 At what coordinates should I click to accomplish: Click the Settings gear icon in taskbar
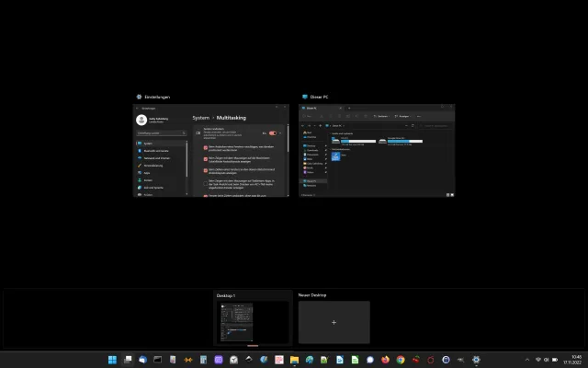coord(476,360)
